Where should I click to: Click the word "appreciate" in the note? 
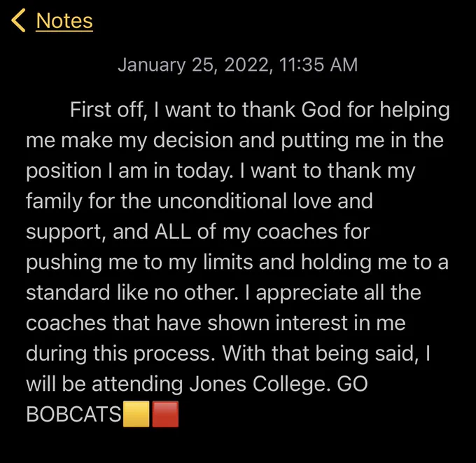(307, 293)
